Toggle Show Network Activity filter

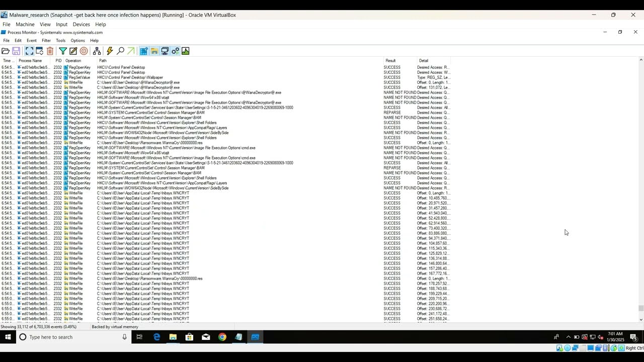pos(165,51)
